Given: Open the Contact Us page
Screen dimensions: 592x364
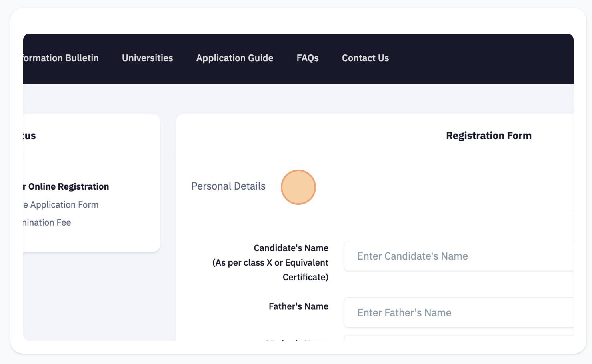Looking at the screenshot, I should point(365,58).
